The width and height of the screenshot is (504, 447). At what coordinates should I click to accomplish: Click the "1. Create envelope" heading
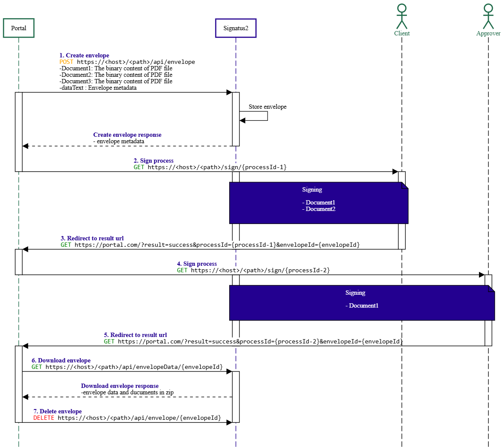[x=84, y=56]
